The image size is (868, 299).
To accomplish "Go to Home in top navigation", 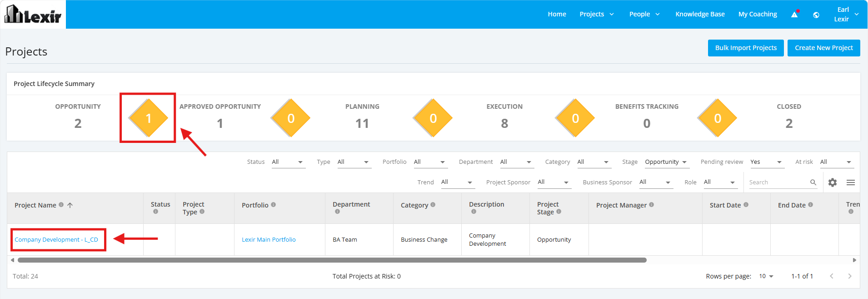I will point(557,14).
